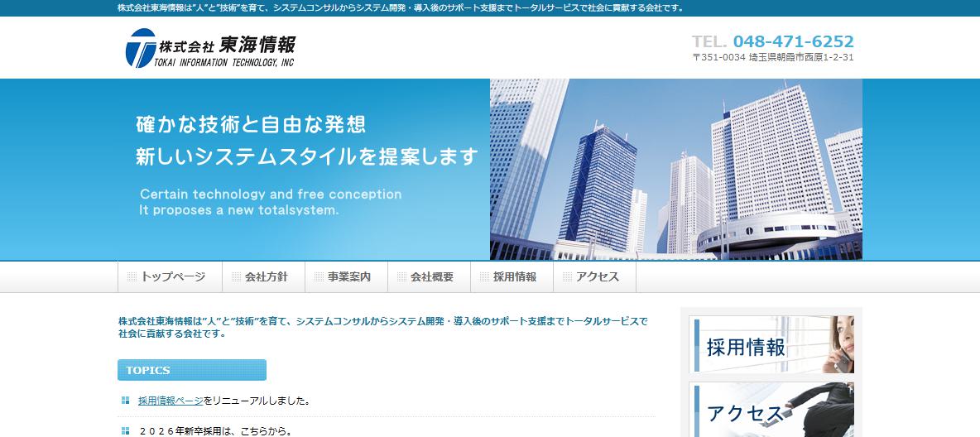The width and height of the screenshot is (980, 437).
Task: Click the アクセス sidebar banner
Action: (771, 410)
